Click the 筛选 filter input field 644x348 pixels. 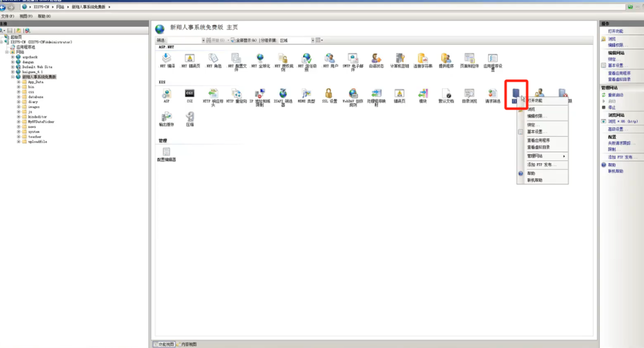coord(185,40)
